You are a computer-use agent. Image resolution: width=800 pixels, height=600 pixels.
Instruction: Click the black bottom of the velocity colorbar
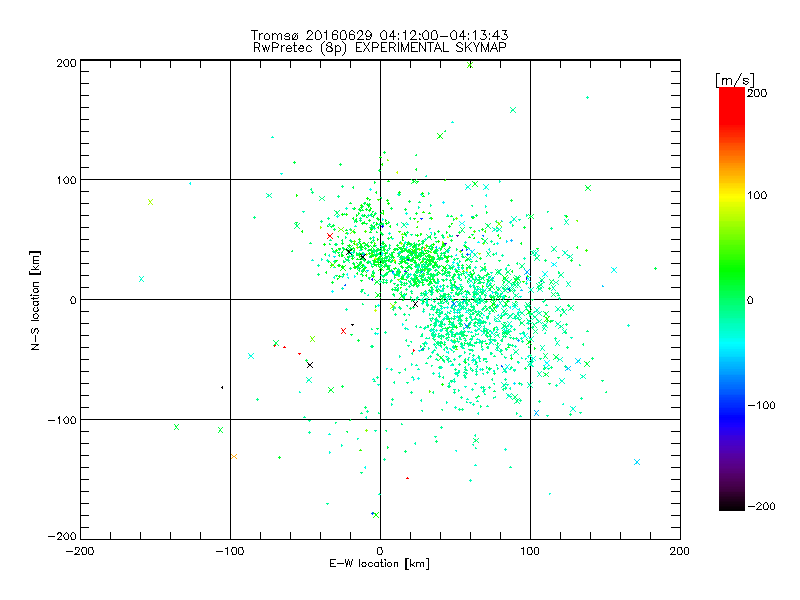(732, 505)
